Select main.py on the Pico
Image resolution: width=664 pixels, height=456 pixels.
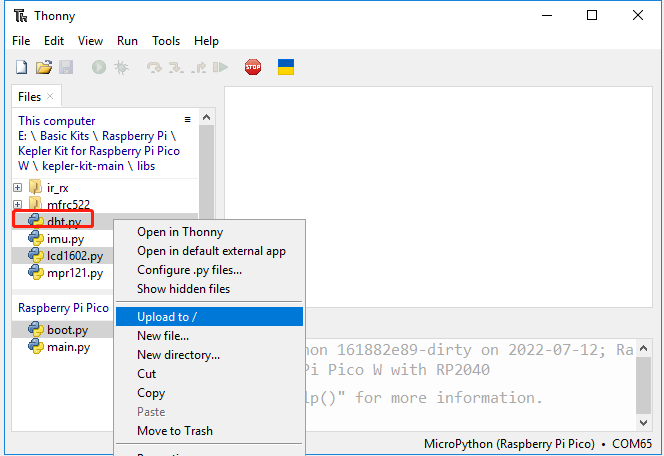pyautogui.click(x=69, y=347)
